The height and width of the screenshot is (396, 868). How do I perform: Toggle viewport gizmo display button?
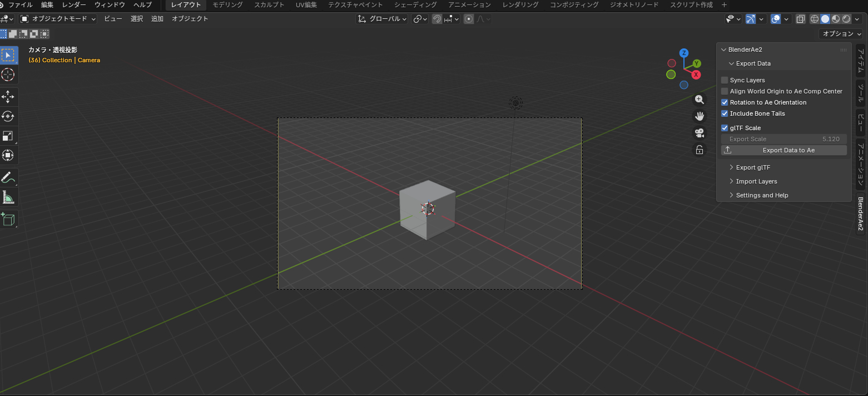[751, 19]
